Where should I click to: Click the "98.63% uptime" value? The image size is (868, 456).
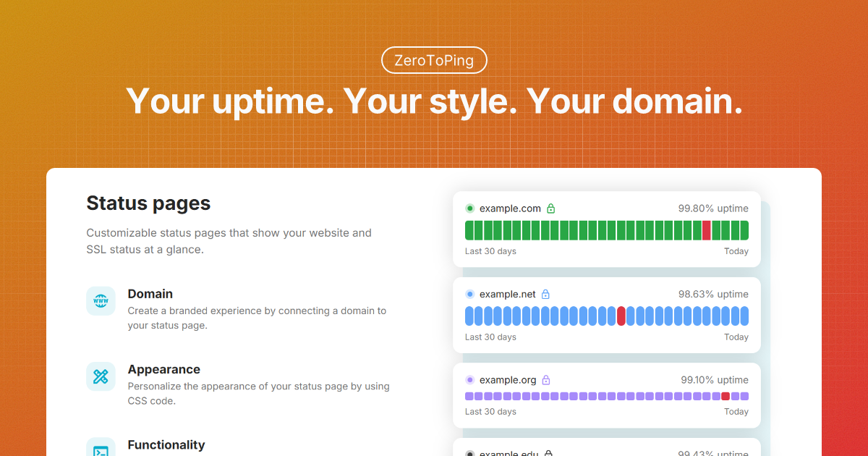click(713, 295)
